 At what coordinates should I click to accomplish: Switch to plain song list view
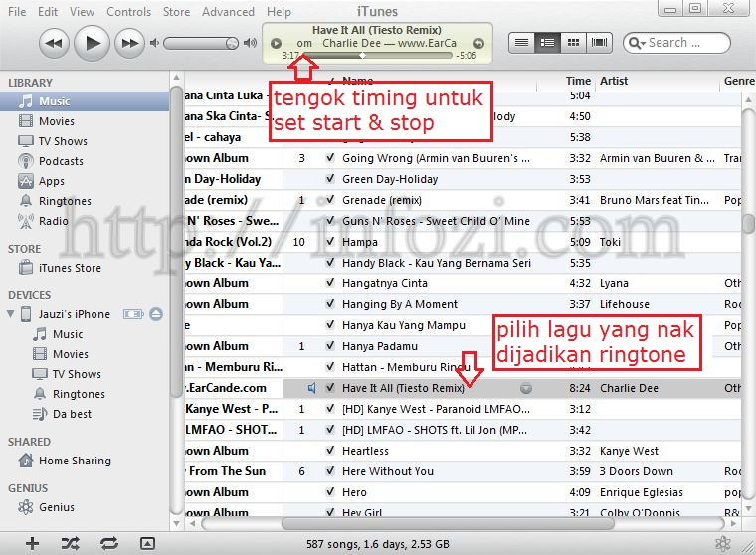pyautogui.click(x=521, y=43)
